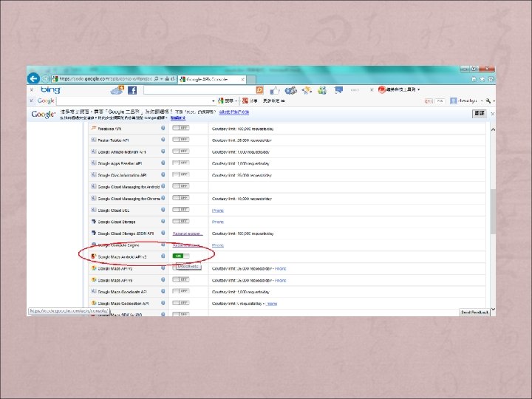This screenshot has width=532, height=399.
Task: Toggle Google Maps API v3 switch
Action: 181,279
